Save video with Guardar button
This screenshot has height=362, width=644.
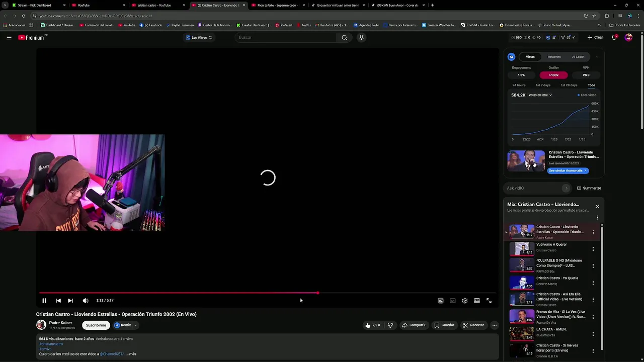[444, 325]
